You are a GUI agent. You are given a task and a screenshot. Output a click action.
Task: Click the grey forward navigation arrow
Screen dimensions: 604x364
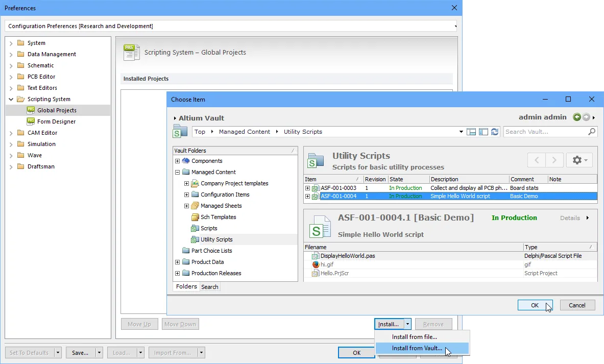(586, 117)
